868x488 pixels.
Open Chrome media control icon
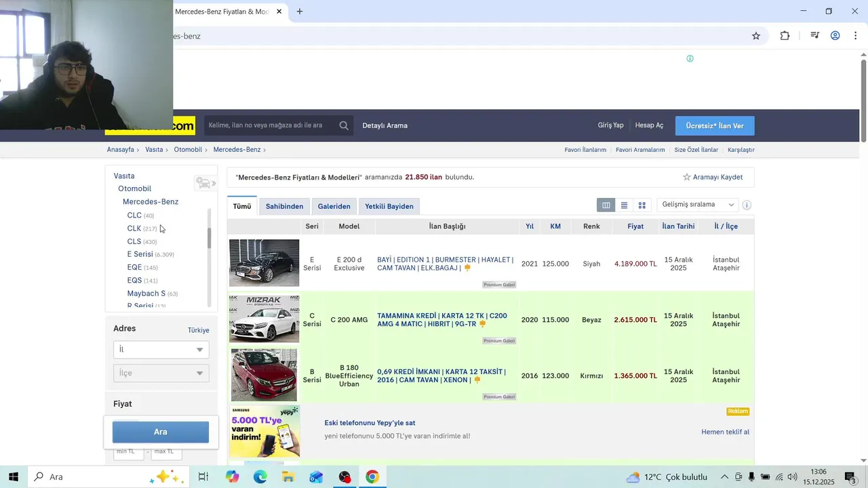click(815, 36)
